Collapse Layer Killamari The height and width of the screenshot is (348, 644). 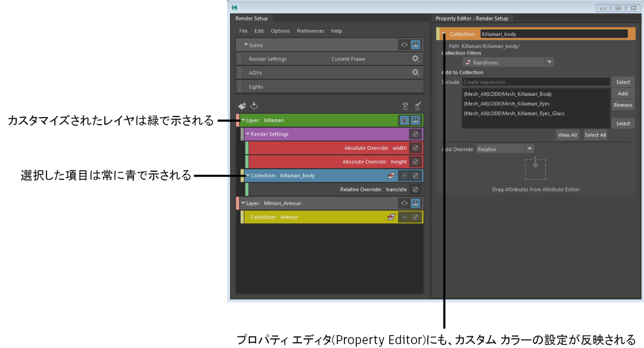[x=243, y=120]
